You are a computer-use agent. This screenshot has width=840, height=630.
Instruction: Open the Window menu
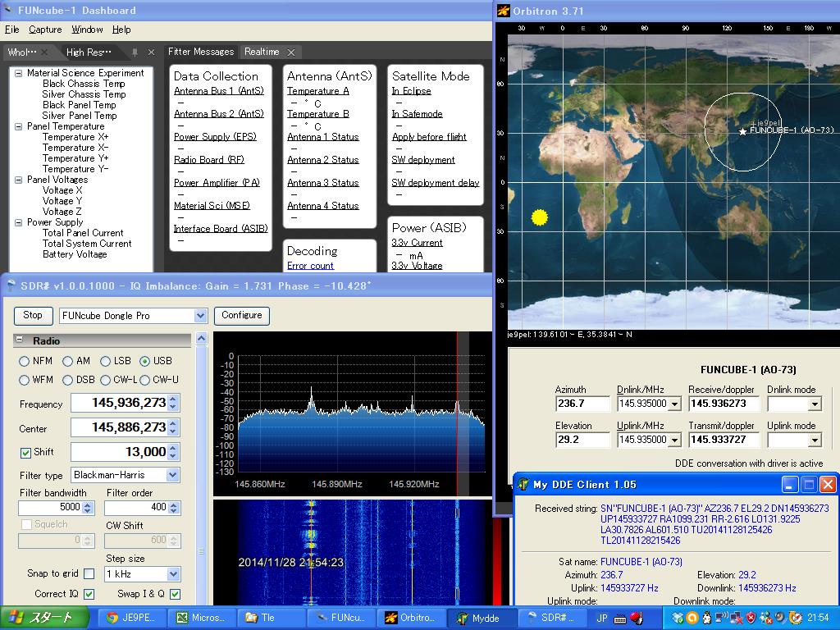(87, 30)
